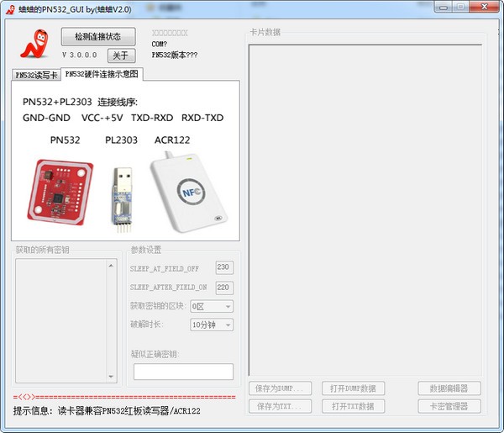
Task: Click the 卡片数据 display area
Action: pyautogui.click(x=365, y=210)
